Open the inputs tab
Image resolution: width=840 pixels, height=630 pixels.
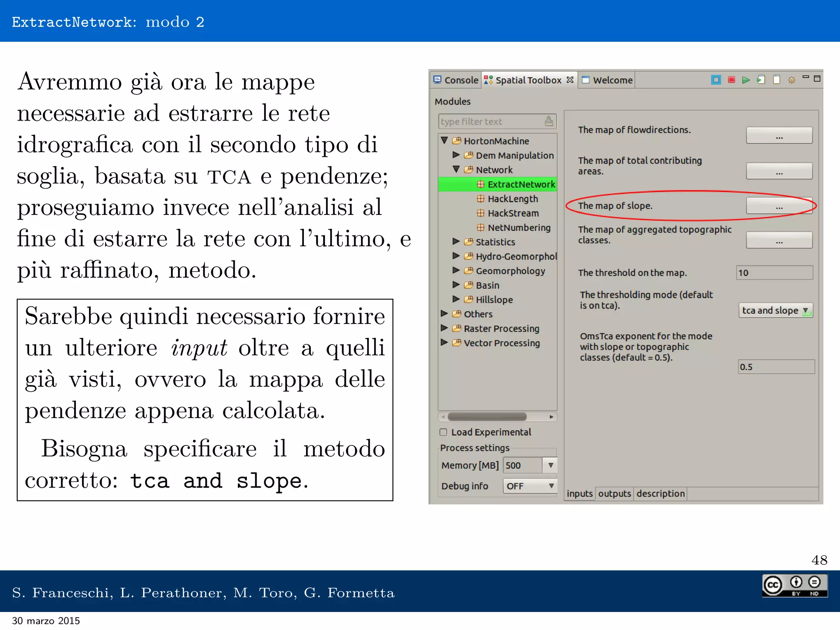click(580, 493)
